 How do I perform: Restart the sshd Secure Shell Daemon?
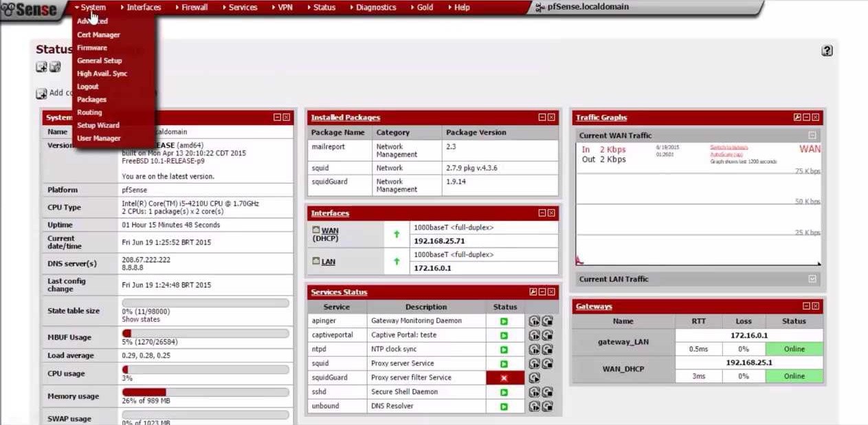(534, 391)
